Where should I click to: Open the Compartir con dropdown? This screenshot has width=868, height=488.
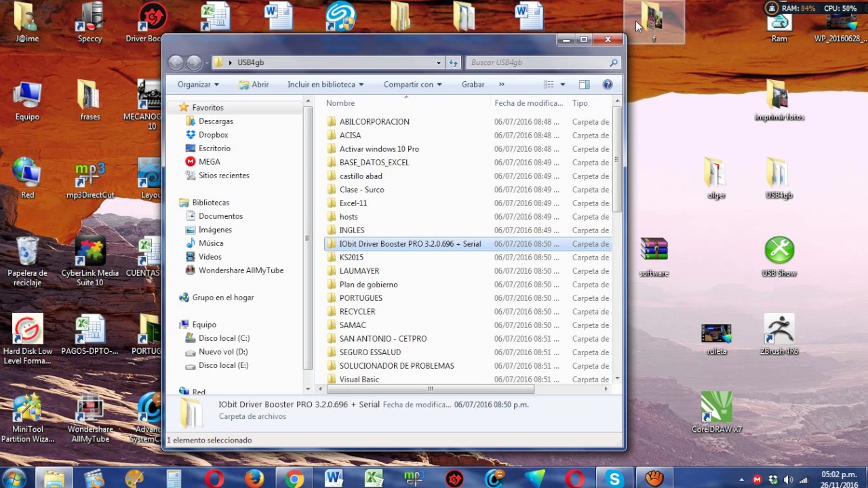click(412, 85)
